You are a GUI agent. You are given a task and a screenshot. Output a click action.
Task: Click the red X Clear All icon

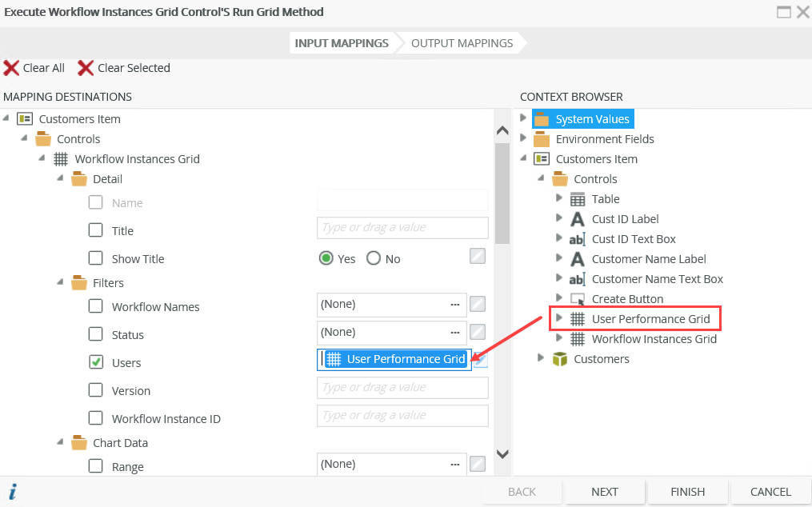(12, 68)
